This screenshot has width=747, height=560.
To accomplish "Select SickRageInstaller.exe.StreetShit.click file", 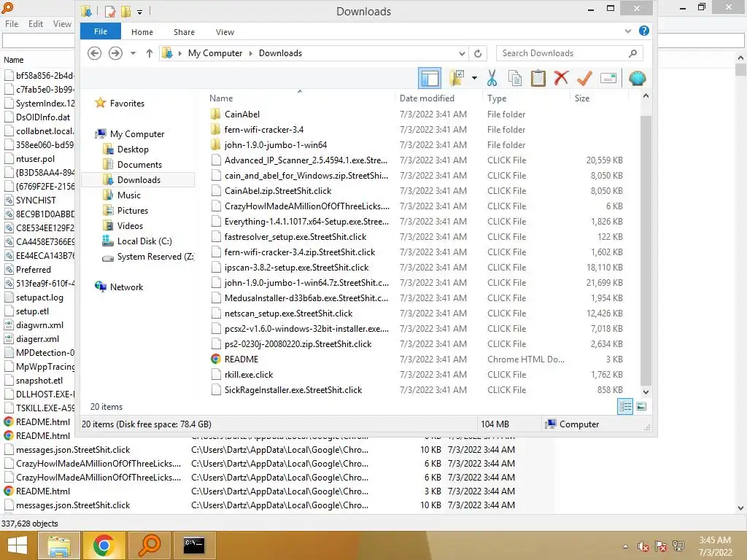I will [x=293, y=389].
